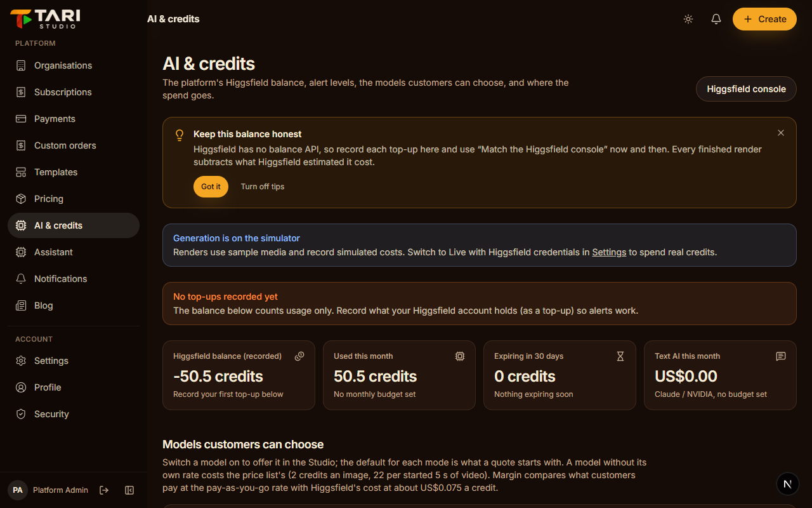Click the Tari Studio logo
Screen dimensions: 812x508
45,19
